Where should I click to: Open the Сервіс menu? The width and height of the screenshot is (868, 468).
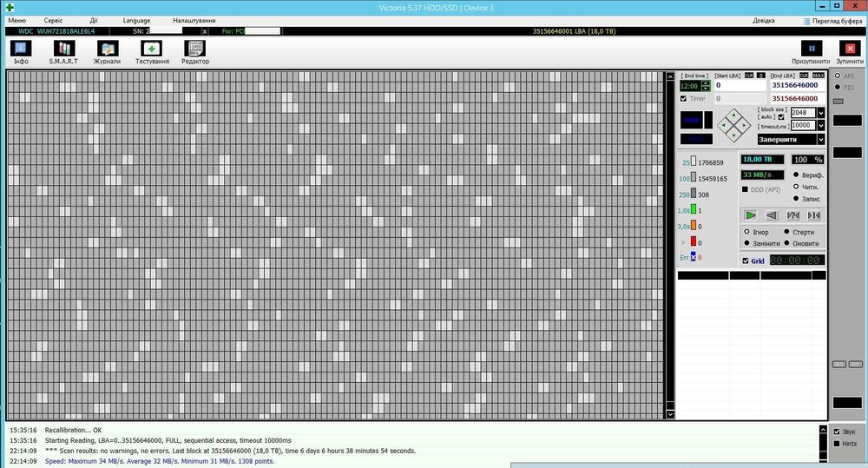coord(53,21)
